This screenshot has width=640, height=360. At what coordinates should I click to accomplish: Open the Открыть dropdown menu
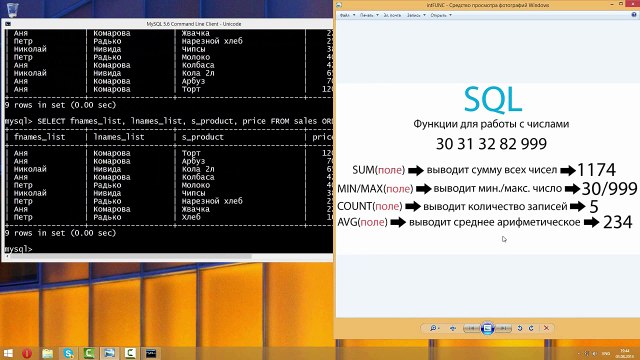tap(441, 15)
